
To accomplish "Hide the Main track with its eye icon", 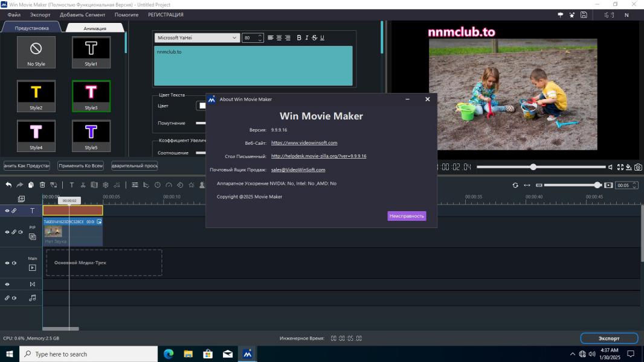I will pos(7,263).
